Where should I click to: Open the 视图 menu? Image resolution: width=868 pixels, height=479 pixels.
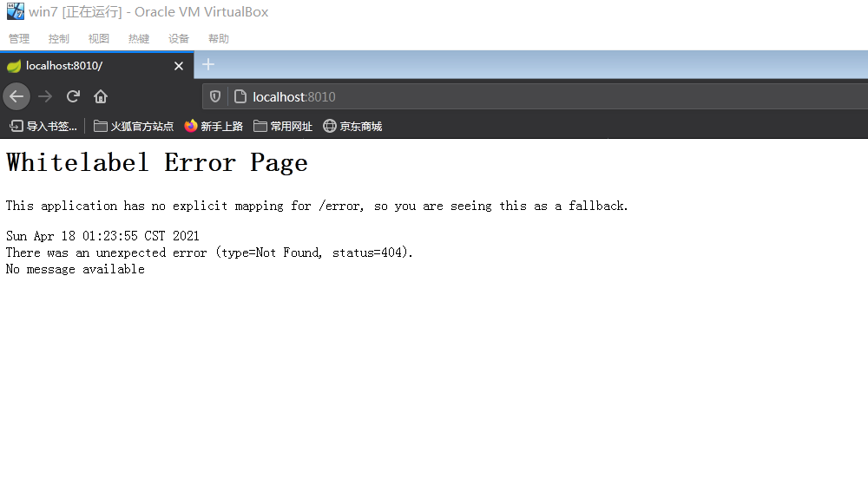pos(99,39)
